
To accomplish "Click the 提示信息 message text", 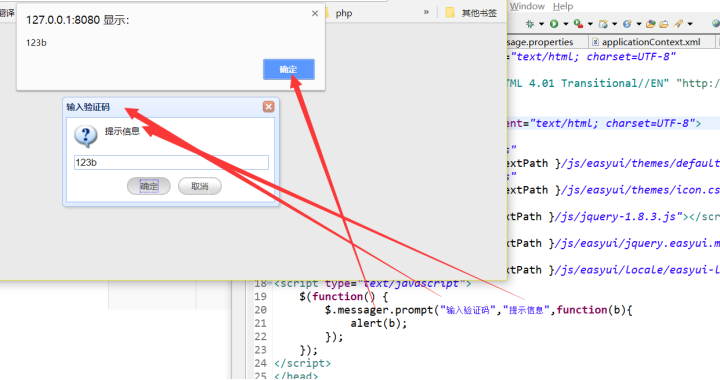I will point(122,131).
